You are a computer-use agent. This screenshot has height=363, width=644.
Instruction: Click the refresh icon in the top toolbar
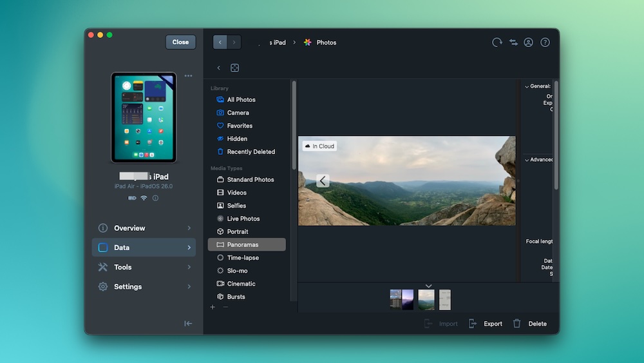tap(497, 43)
